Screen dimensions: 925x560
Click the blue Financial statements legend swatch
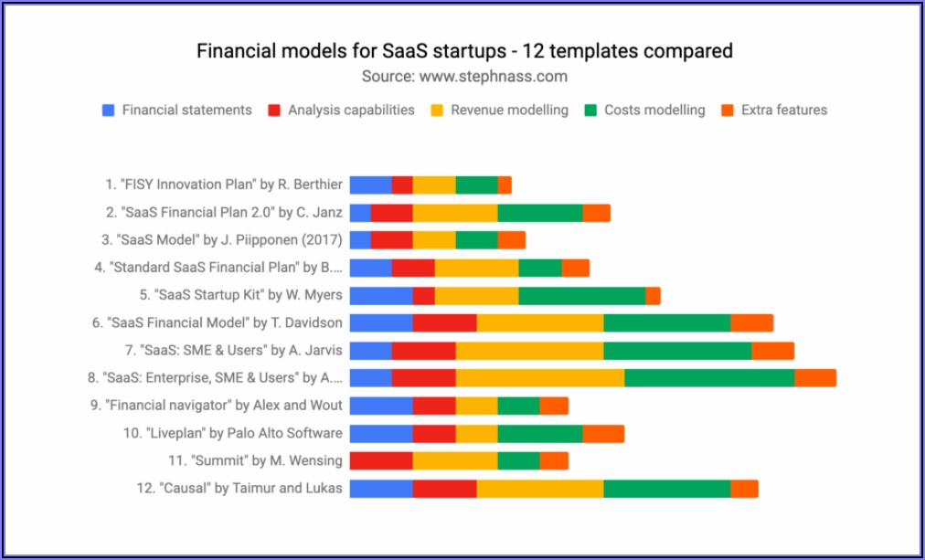click(x=109, y=111)
